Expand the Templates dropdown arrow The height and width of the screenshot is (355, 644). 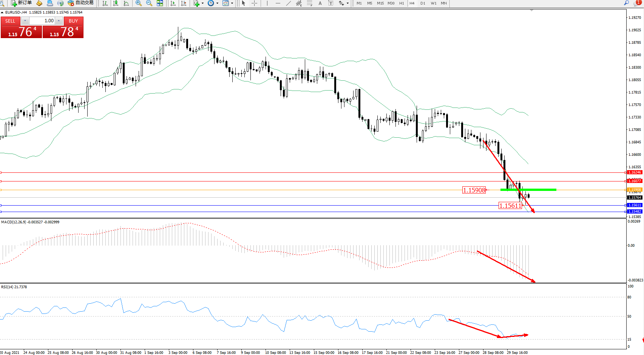point(232,3)
